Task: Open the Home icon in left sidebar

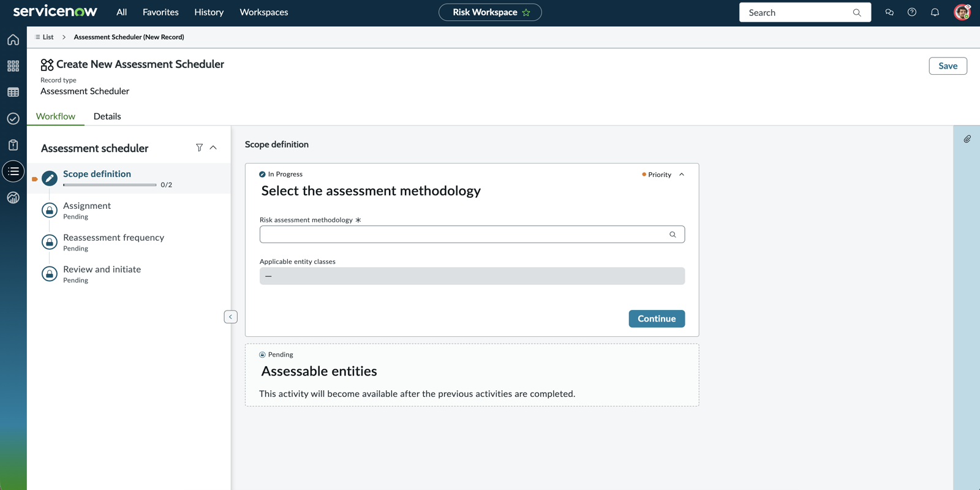Action: (13, 40)
